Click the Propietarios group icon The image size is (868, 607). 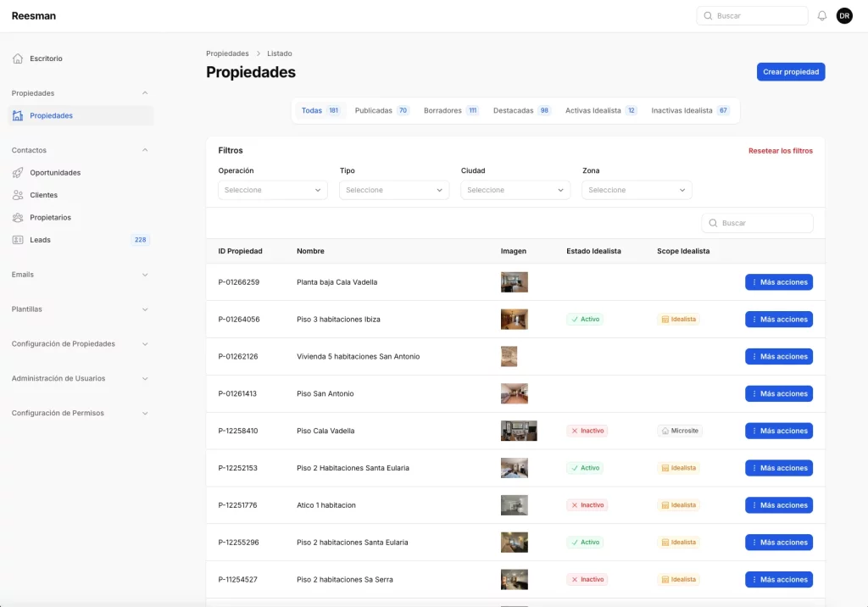tap(18, 218)
